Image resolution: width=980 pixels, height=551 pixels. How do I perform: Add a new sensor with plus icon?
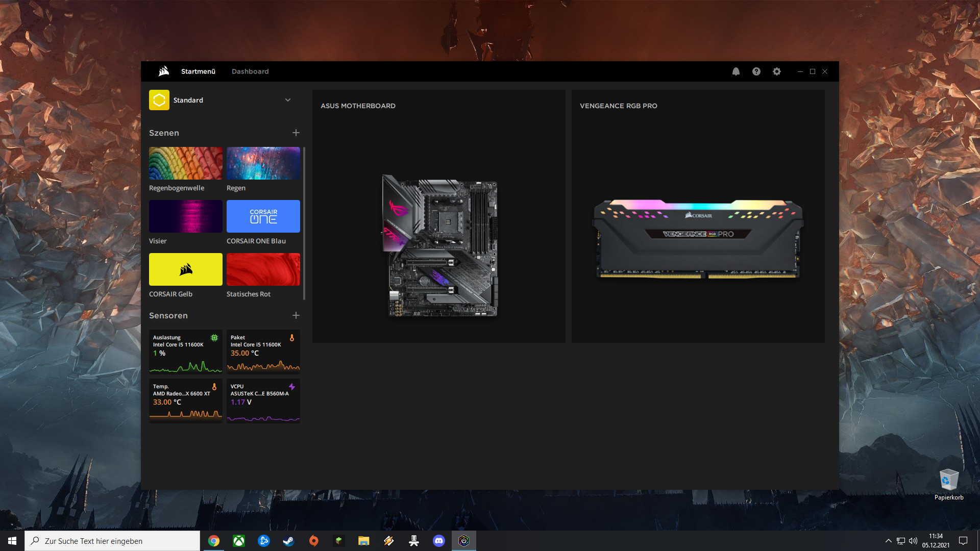click(296, 315)
